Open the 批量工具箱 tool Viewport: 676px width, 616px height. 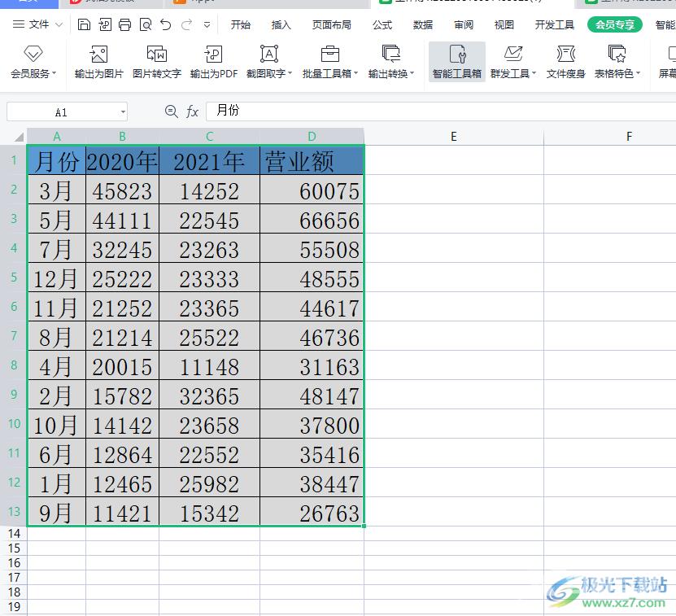click(330, 62)
